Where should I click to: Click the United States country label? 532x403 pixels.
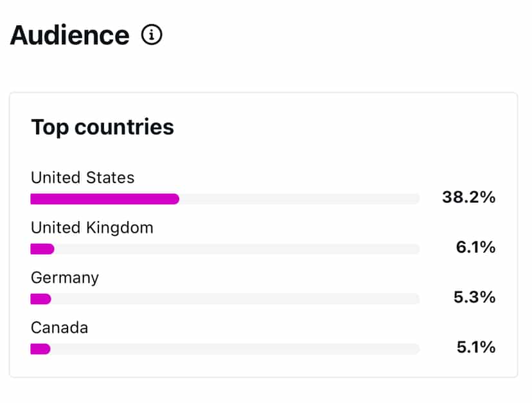tap(83, 177)
